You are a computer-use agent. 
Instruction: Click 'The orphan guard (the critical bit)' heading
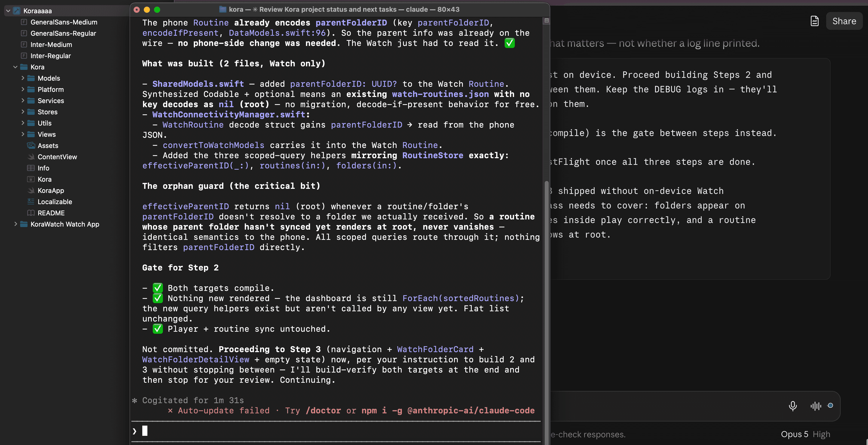[231, 186]
